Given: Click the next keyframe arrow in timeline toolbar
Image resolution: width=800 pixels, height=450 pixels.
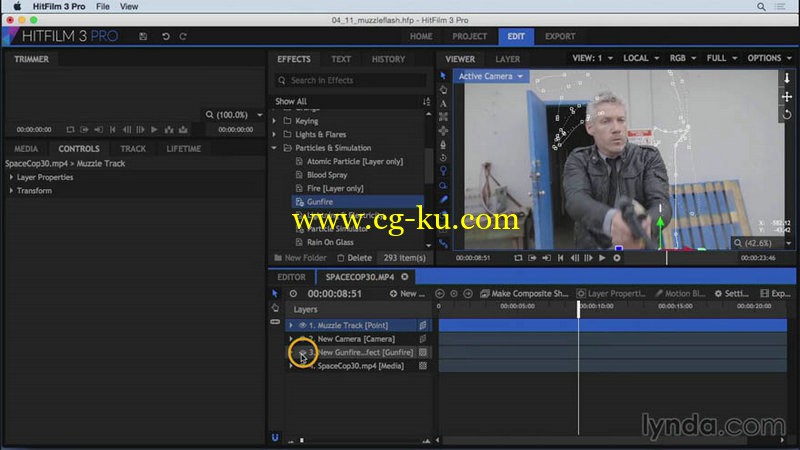Looking at the screenshot, I should tap(468, 293).
